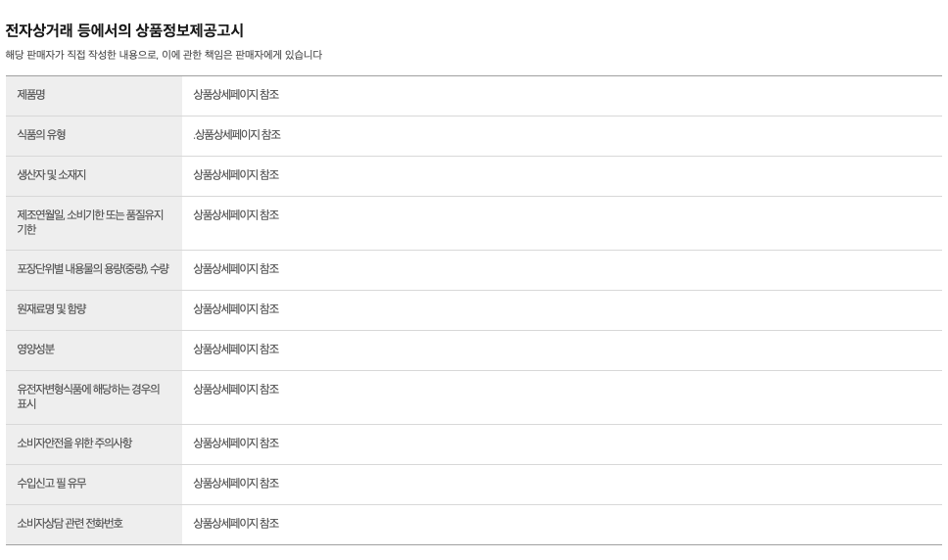948x560 pixels.
Task: Click the value beside 제품명
Action: 236,95
